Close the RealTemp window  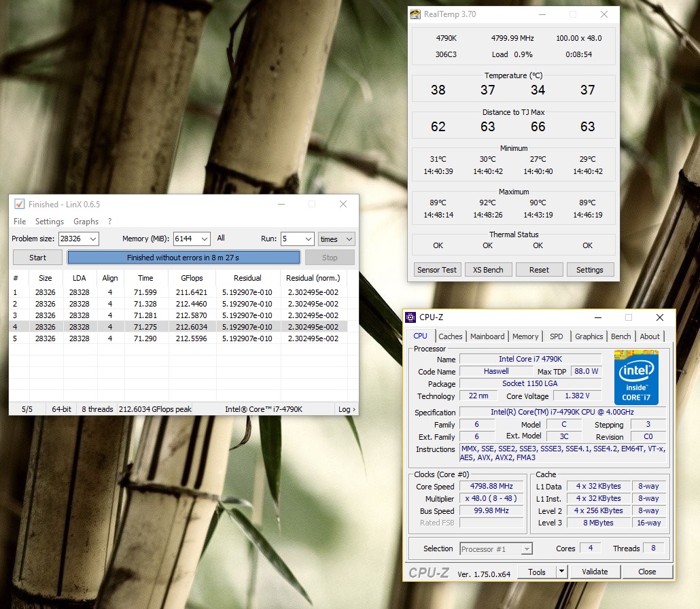click(x=604, y=14)
